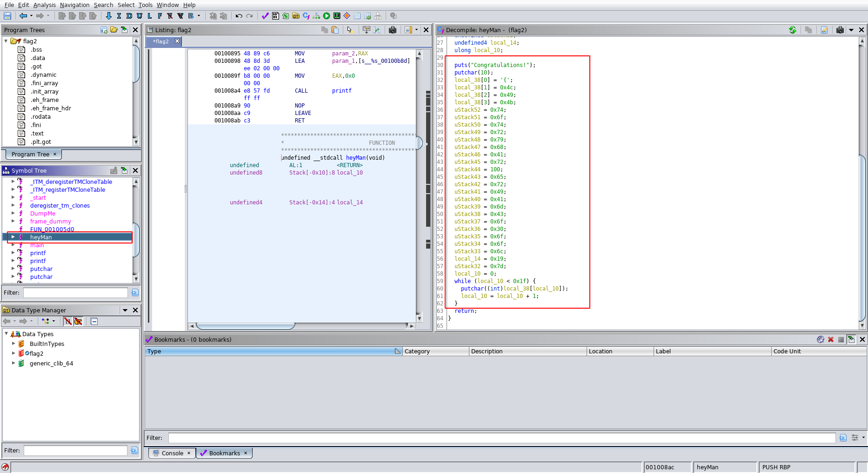Close the Program Tree tab

coord(55,154)
